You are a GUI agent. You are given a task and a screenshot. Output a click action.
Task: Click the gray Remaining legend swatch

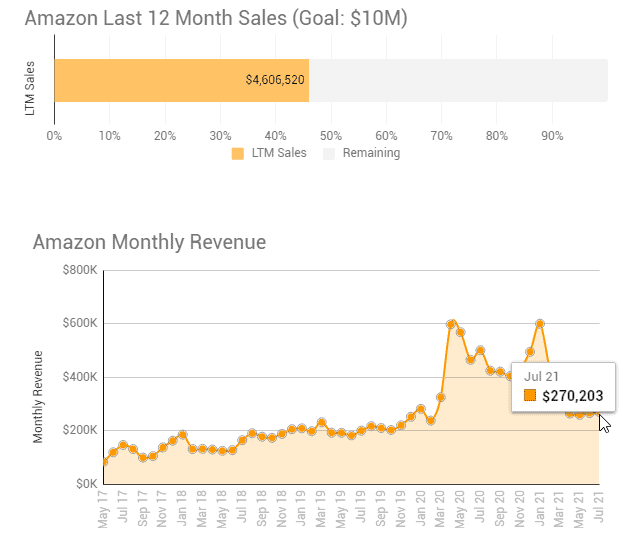[328, 154]
